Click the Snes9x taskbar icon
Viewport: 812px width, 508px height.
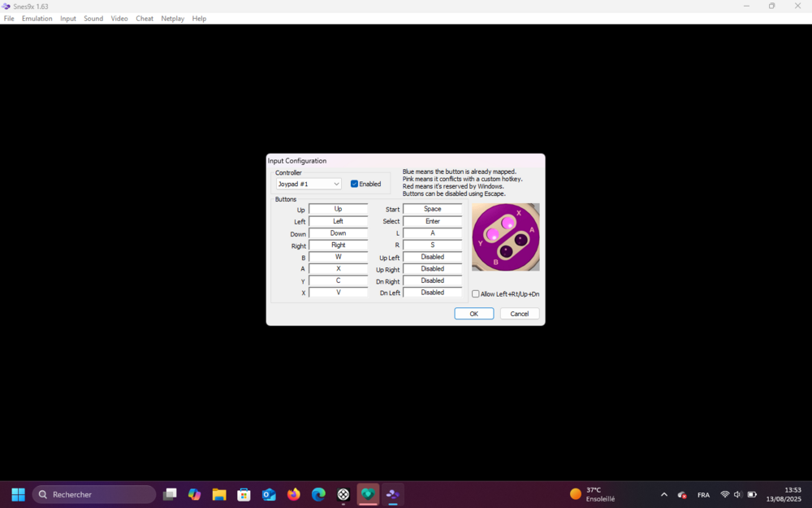[393, 494]
